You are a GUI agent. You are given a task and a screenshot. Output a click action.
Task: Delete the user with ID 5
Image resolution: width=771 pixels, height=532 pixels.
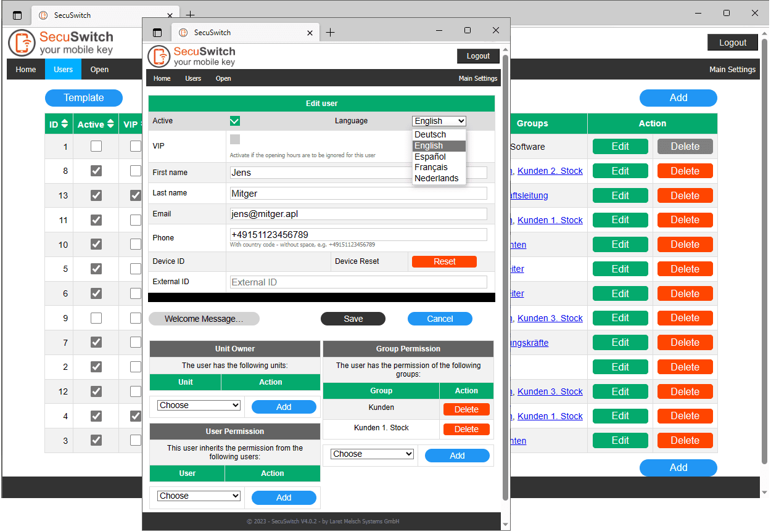click(685, 269)
